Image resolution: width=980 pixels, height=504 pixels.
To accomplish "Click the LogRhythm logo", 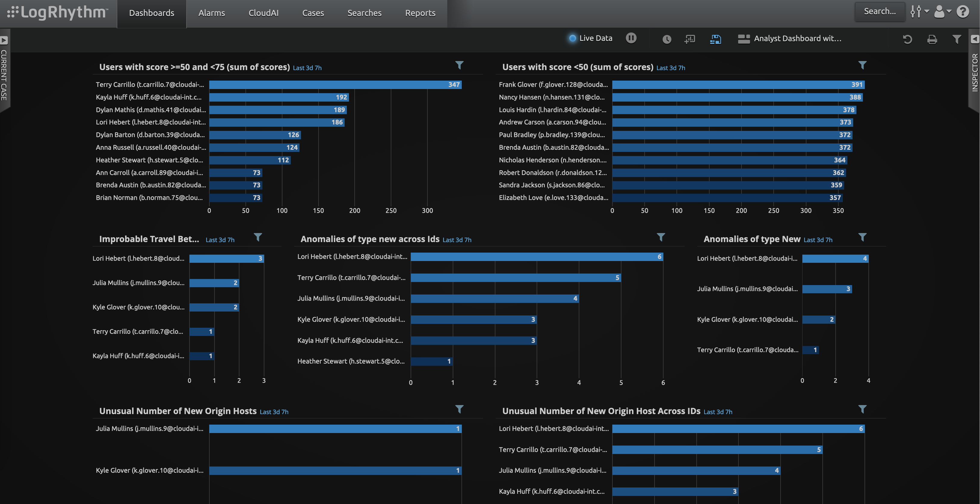I will [x=58, y=13].
